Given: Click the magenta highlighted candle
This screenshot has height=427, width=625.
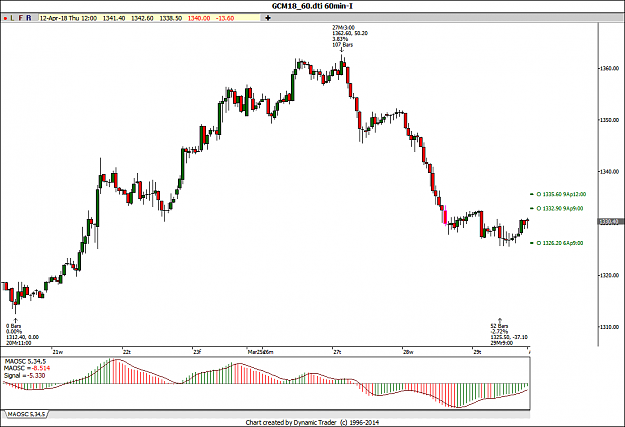Looking at the screenshot, I should point(445,216).
